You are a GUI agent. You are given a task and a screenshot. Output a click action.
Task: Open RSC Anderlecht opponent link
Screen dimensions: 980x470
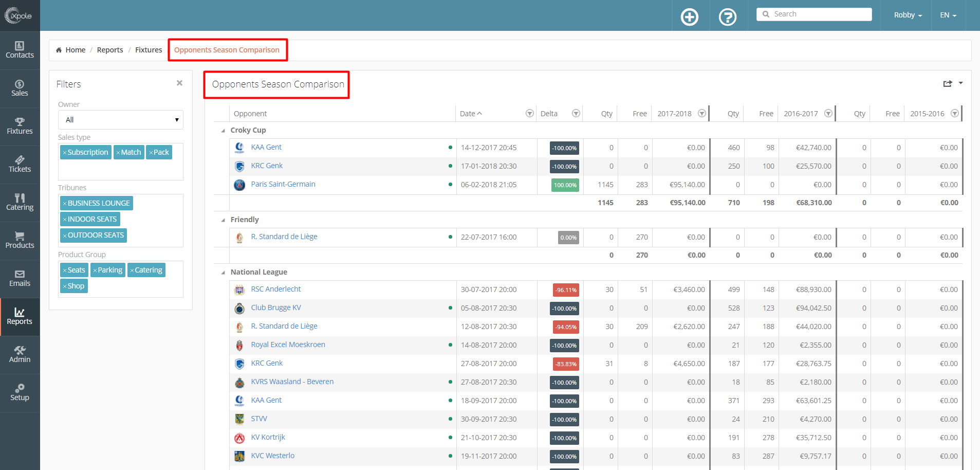tap(276, 289)
